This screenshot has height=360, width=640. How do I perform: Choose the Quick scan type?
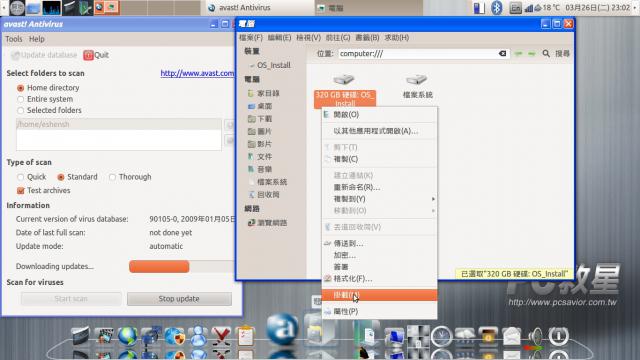pos(20,177)
